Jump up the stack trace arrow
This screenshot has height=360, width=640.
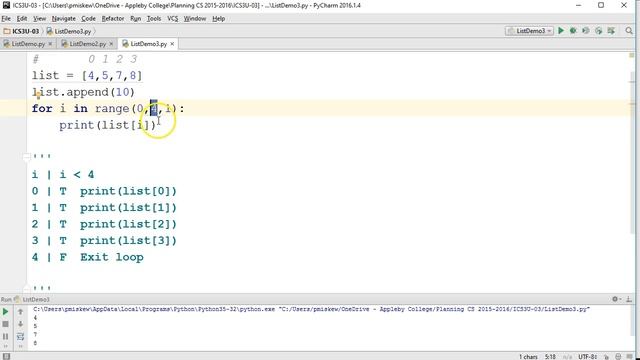20,312
